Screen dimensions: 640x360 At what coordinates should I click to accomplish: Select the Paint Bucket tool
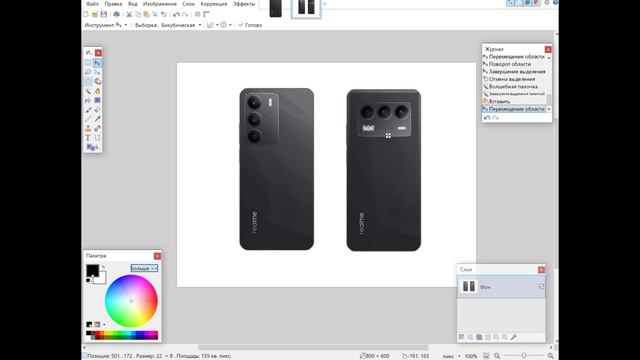(88, 100)
